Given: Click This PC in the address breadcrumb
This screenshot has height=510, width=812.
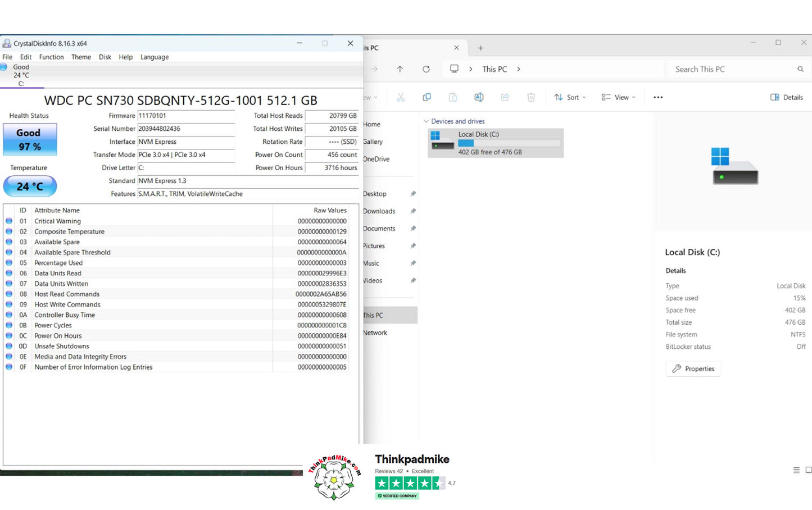Looking at the screenshot, I should 495,69.
